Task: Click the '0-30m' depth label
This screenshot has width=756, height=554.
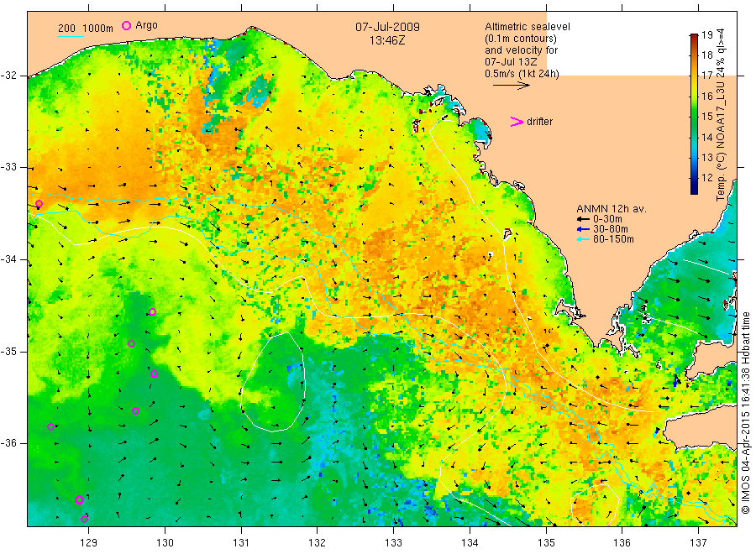Action: coord(607,219)
